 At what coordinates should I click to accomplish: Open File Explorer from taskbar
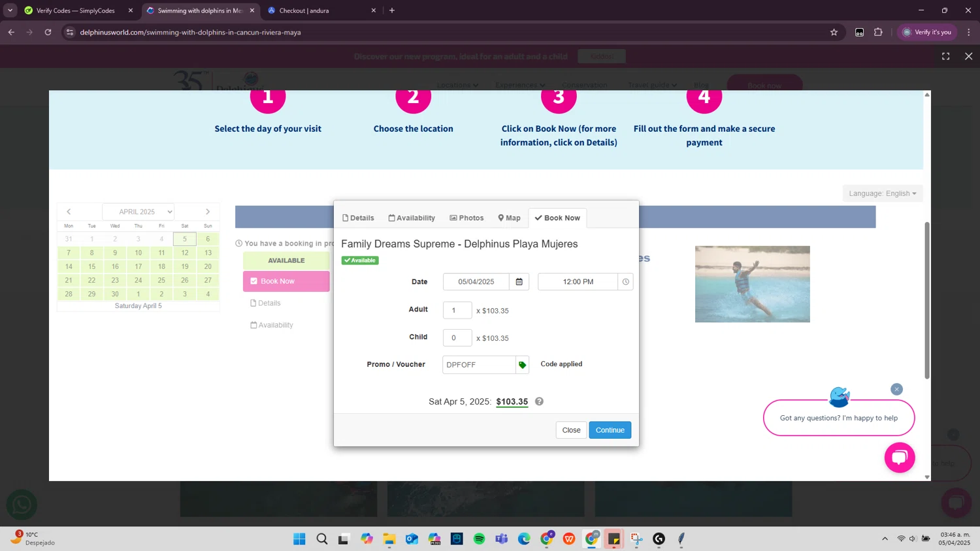pyautogui.click(x=389, y=539)
